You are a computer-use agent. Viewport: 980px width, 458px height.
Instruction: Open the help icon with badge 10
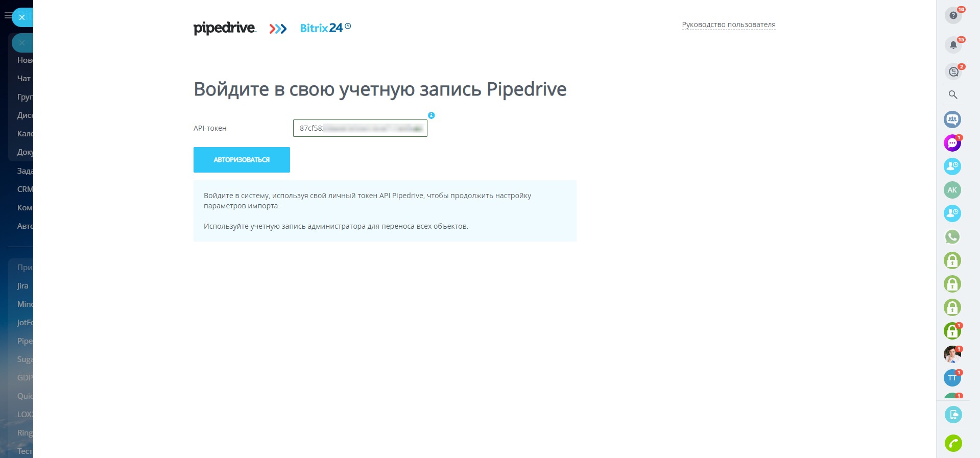point(953,15)
